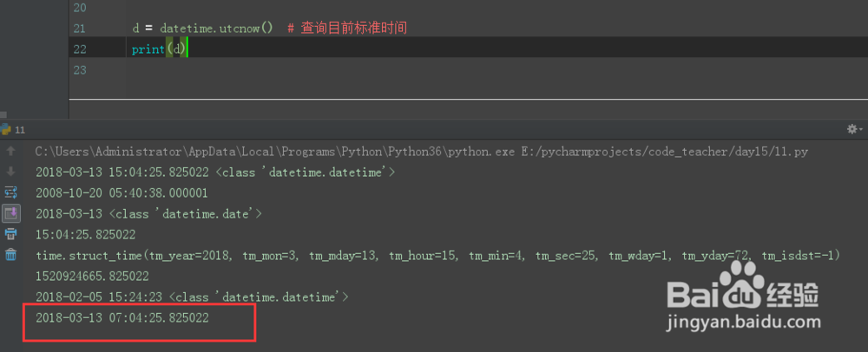Image resolution: width=868 pixels, height=352 pixels.
Task: Click gutter line number 21
Action: [x=80, y=29]
